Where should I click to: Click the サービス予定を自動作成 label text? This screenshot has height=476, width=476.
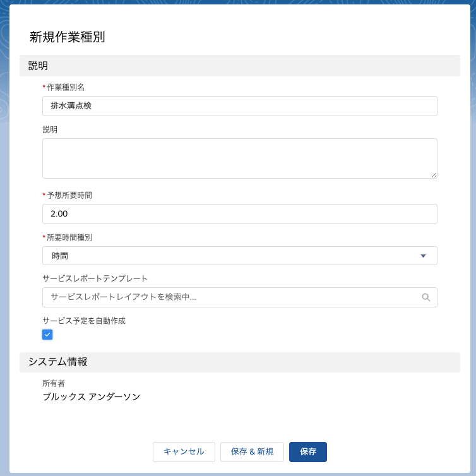point(84,321)
